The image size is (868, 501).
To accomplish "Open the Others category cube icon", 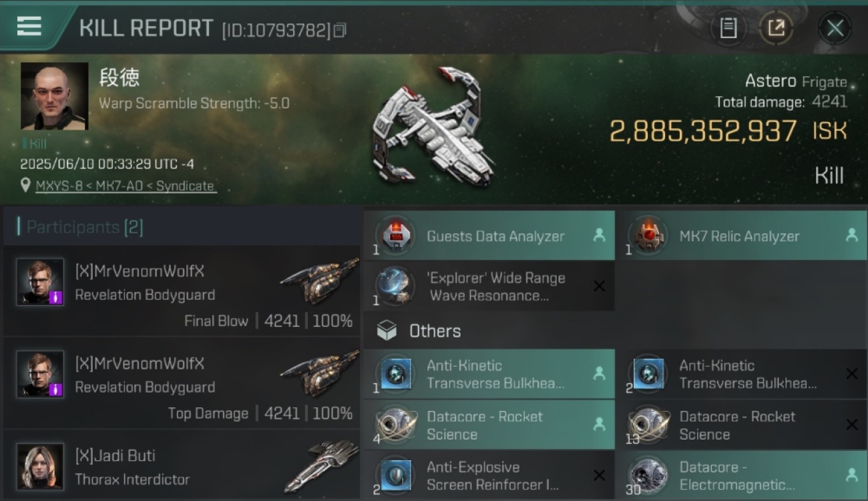I will 387,331.
